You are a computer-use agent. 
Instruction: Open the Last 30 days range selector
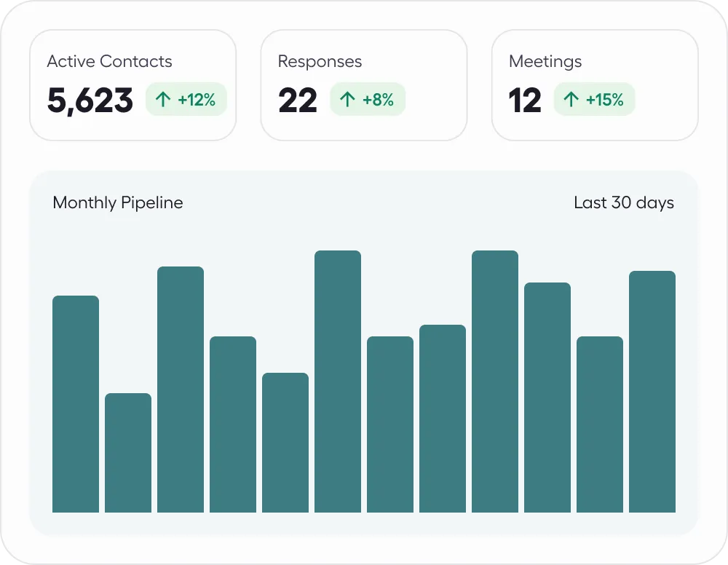click(623, 203)
